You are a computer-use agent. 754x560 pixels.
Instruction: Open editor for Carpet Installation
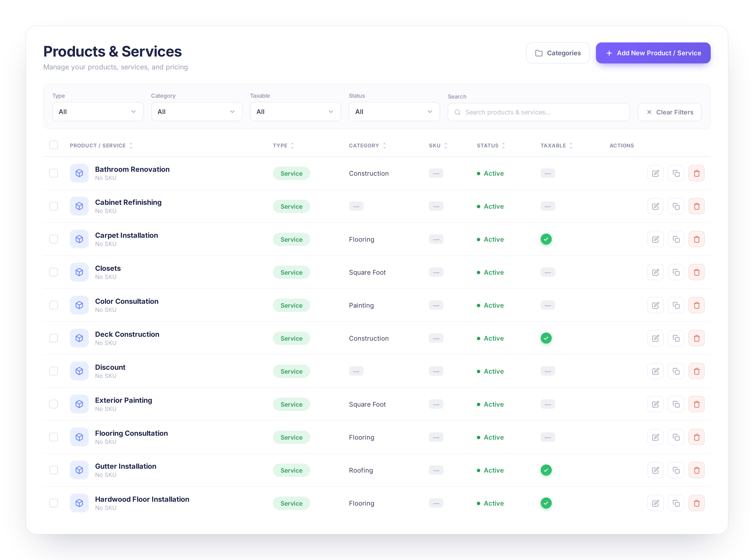click(655, 239)
